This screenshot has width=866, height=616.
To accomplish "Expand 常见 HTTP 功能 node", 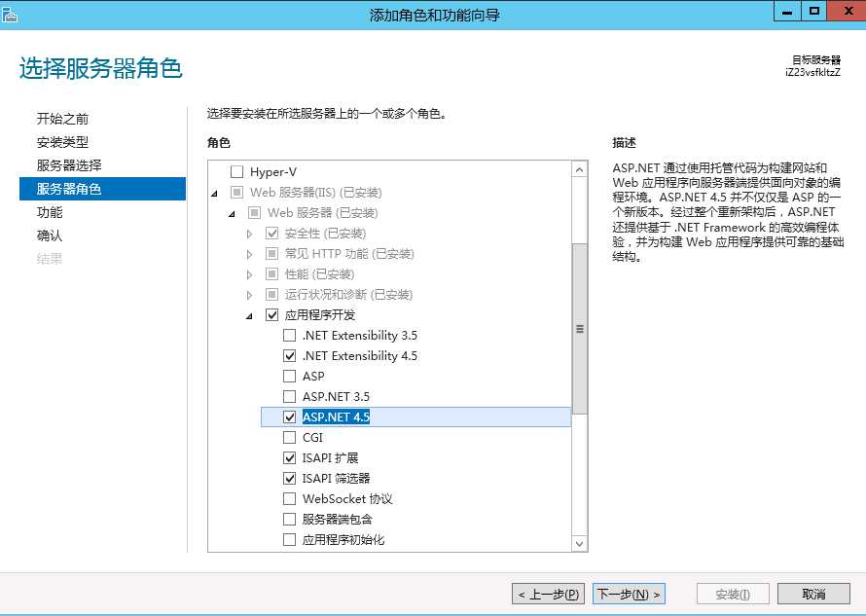I will point(250,254).
